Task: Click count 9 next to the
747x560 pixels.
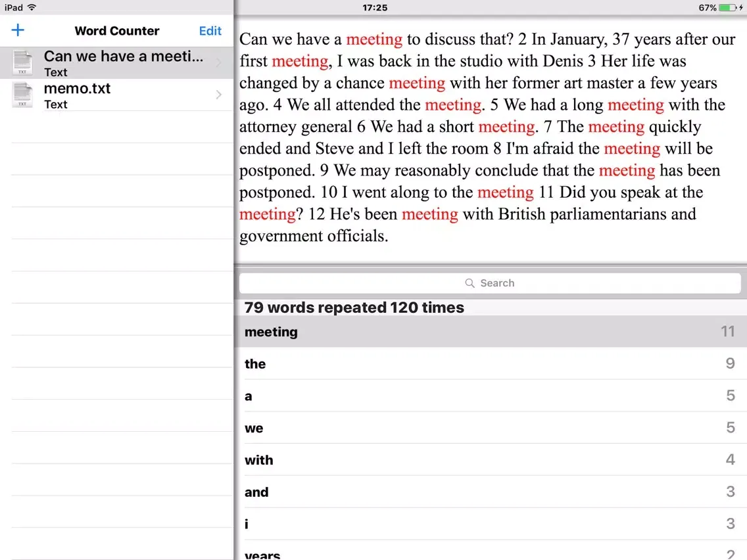Action: (x=731, y=364)
